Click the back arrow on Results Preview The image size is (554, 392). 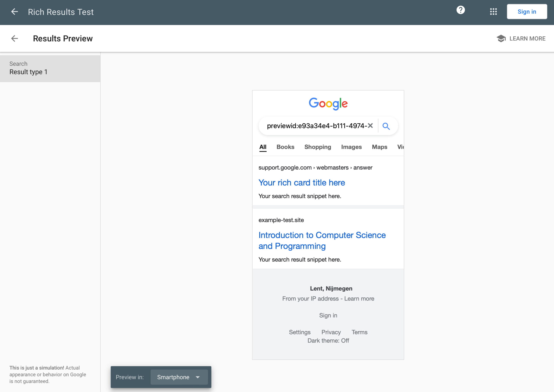pos(15,38)
